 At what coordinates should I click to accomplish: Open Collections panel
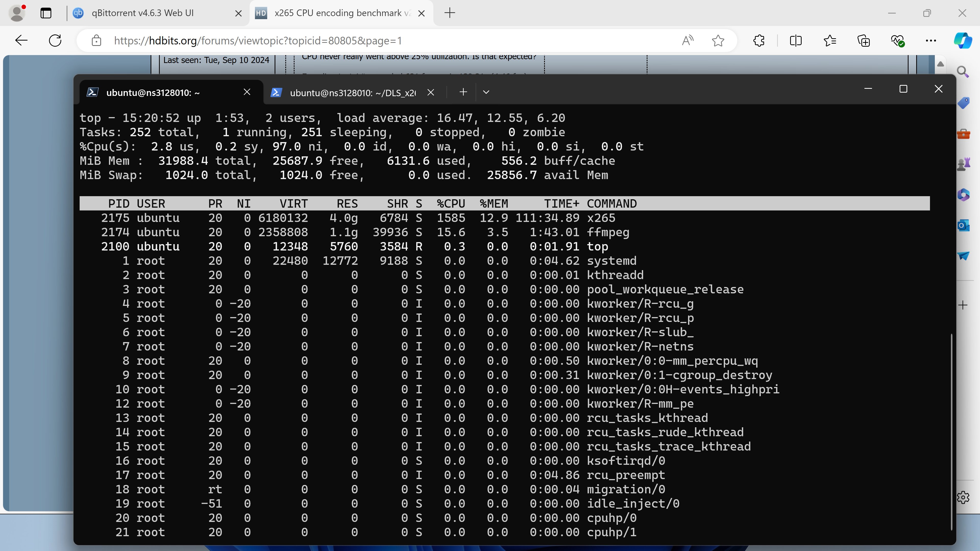pyautogui.click(x=864, y=40)
